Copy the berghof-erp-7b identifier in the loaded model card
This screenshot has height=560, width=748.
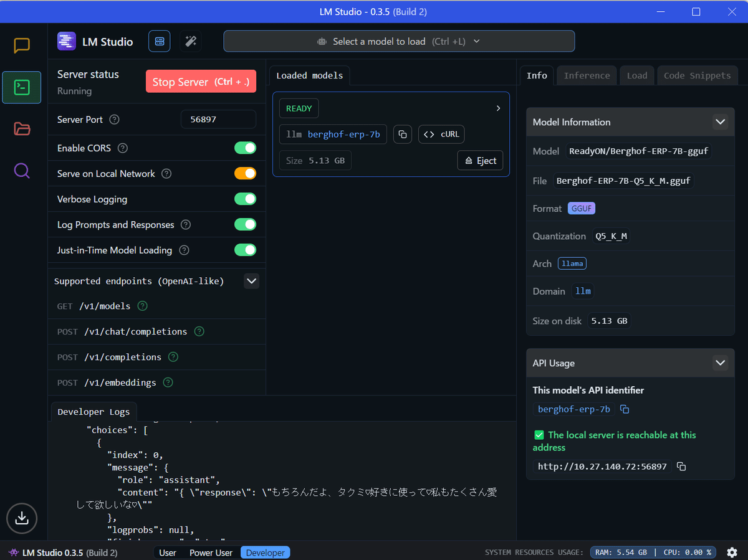[x=403, y=135]
